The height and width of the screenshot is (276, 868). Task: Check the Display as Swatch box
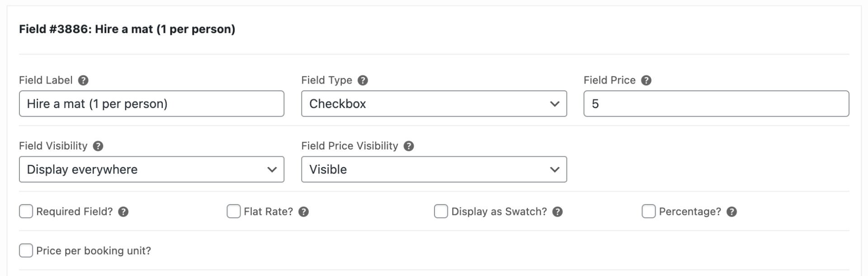click(x=441, y=211)
